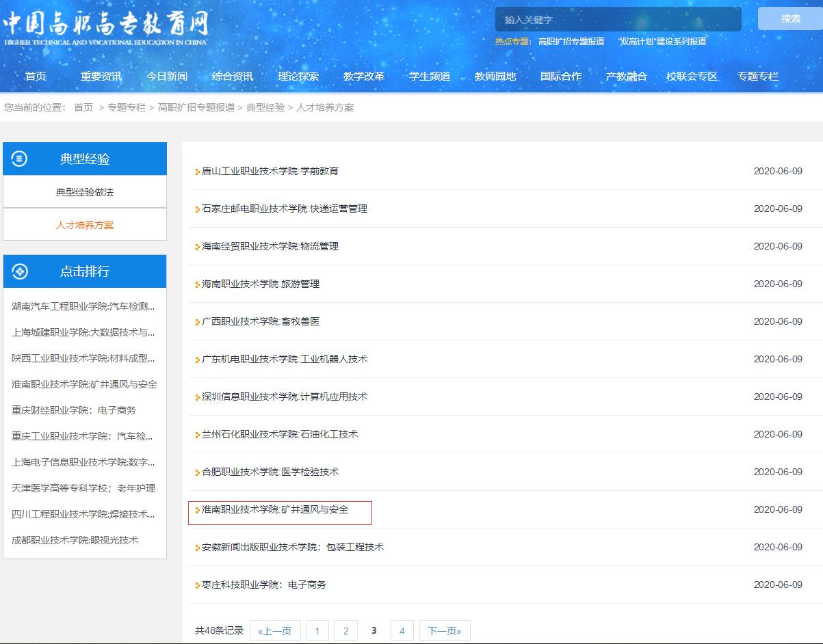Image resolution: width=823 pixels, height=644 pixels.
Task: Jump to page 4 in pagination
Action: pyautogui.click(x=402, y=631)
